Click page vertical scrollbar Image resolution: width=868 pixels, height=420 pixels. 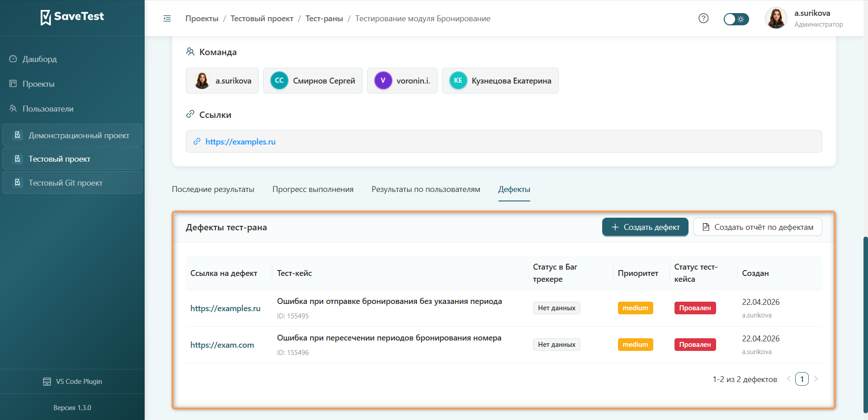[x=865, y=324]
